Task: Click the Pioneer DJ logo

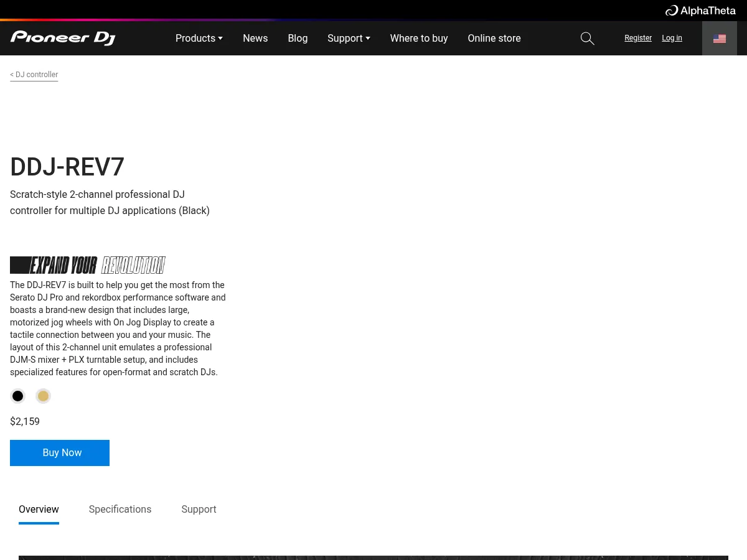Action: [x=63, y=38]
